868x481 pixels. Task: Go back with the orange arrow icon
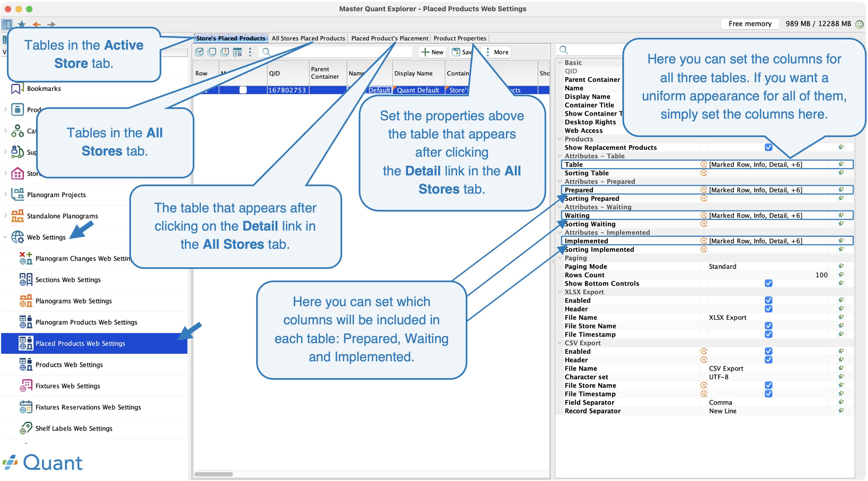(37, 24)
